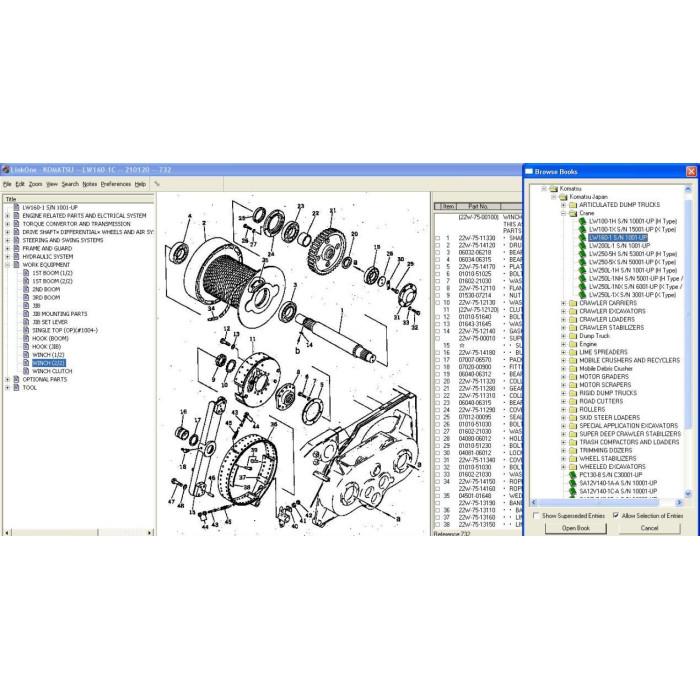Expand SKID STEER LOADERS folder

pos(563,418)
